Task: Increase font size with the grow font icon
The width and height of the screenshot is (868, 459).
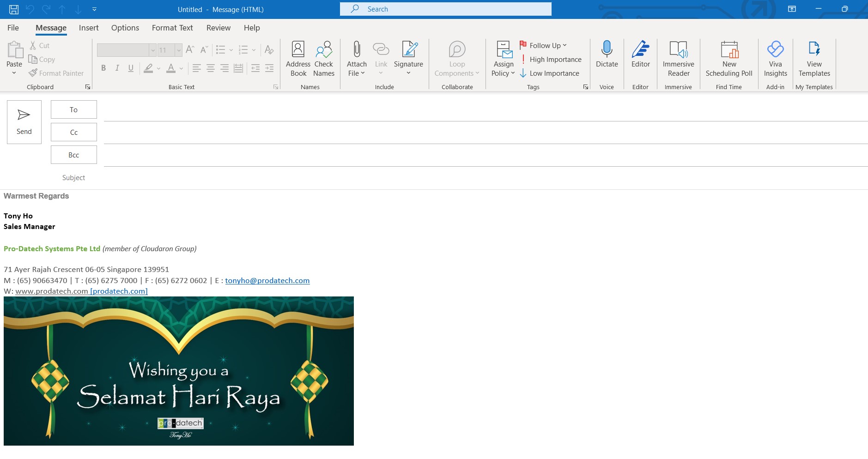Action: [x=190, y=49]
